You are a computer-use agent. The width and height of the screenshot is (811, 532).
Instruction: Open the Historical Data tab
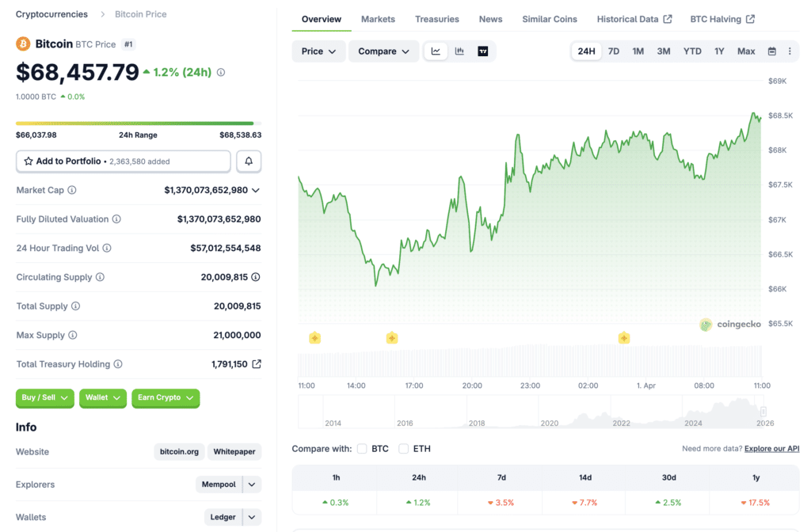click(634, 19)
